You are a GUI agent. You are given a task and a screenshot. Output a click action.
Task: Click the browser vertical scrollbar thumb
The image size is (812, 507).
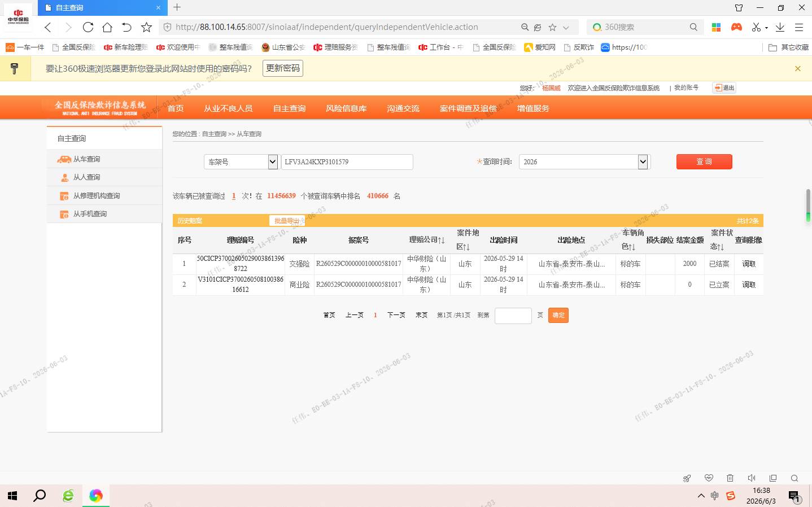click(x=808, y=206)
